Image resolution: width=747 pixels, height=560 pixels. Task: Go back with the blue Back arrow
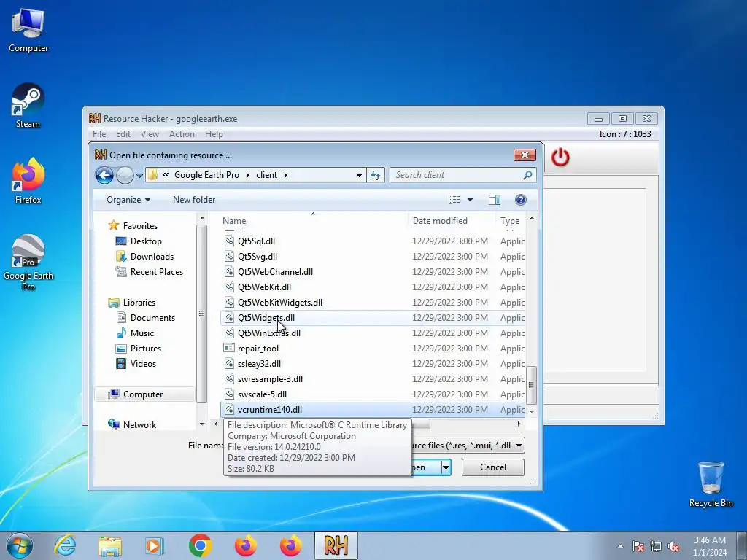104,175
